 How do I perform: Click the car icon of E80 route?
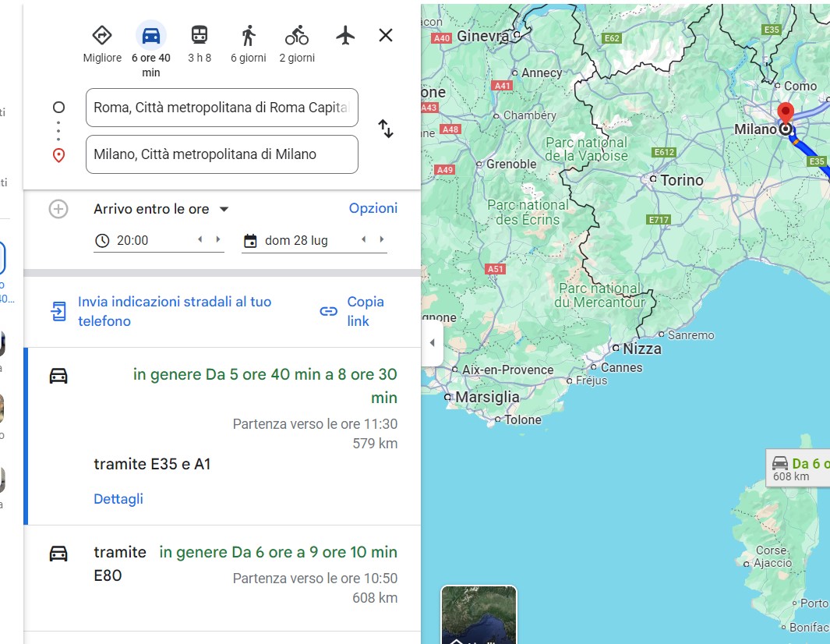tap(58, 554)
